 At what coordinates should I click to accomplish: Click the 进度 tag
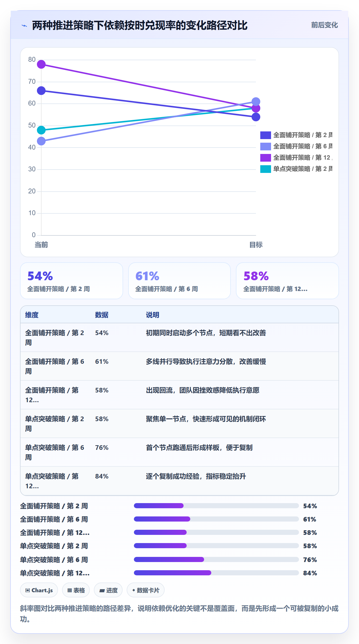click(x=108, y=590)
